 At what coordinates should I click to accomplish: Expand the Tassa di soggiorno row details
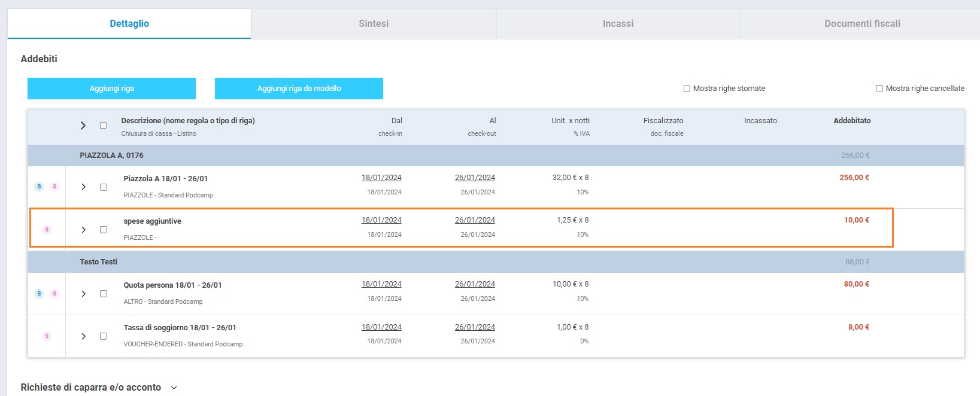[x=83, y=336]
